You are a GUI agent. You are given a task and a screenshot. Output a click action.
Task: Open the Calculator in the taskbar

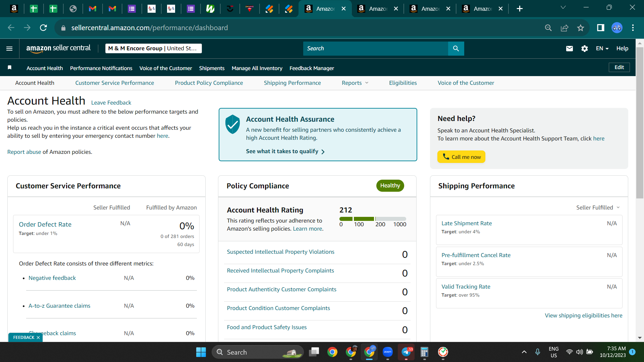(424, 352)
